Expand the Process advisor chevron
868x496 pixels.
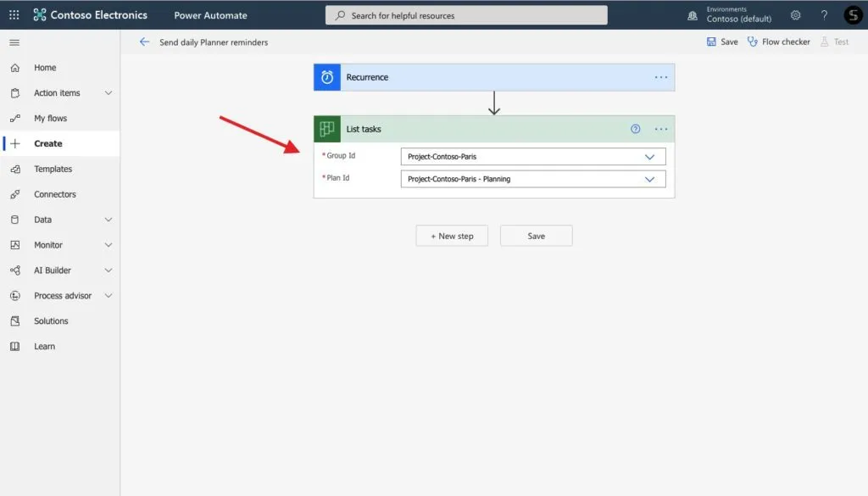tap(108, 296)
